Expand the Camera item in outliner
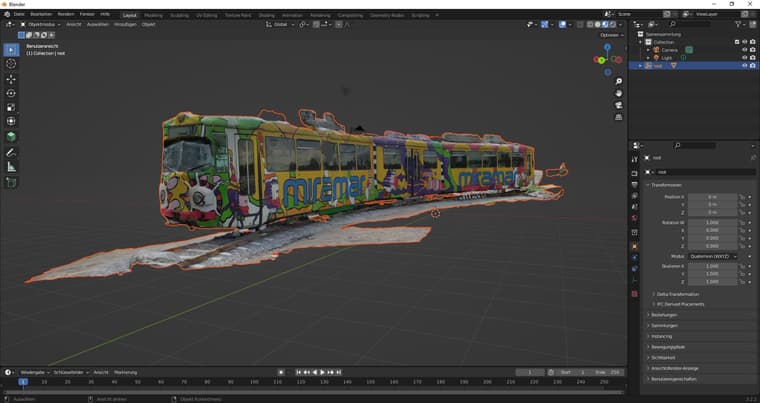Image resolution: width=760 pixels, height=403 pixels. tap(649, 50)
